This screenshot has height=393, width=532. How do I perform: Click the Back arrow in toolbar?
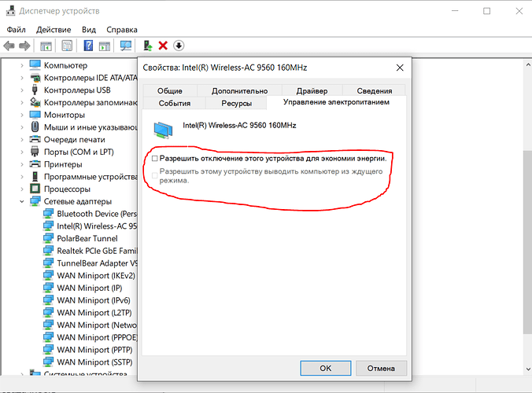9,46
